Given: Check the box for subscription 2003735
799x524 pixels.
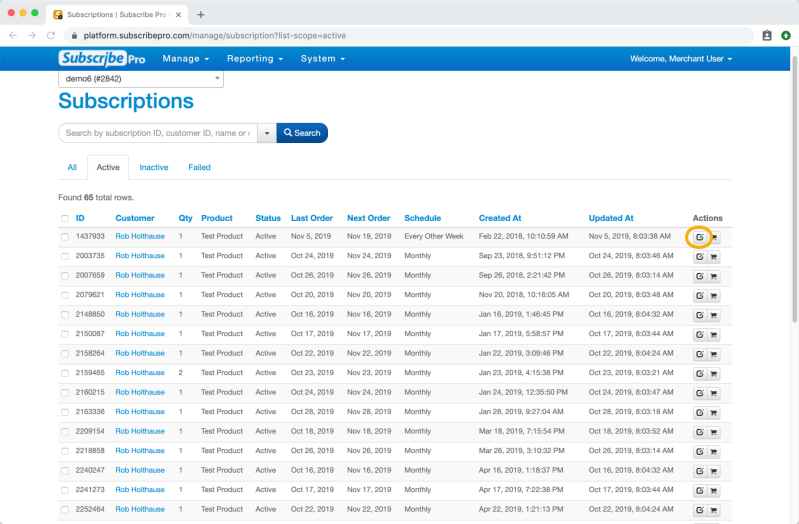Looking at the screenshot, I should [x=65, y=256].
